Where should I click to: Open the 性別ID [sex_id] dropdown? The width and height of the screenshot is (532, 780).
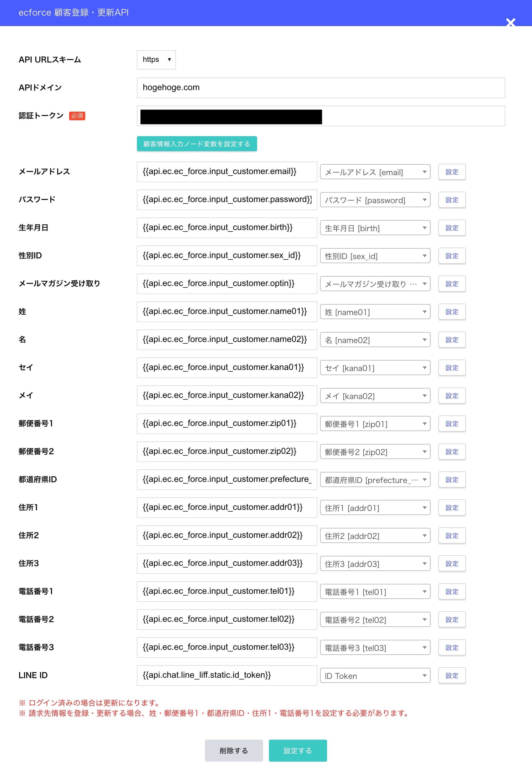coord(375,256)
